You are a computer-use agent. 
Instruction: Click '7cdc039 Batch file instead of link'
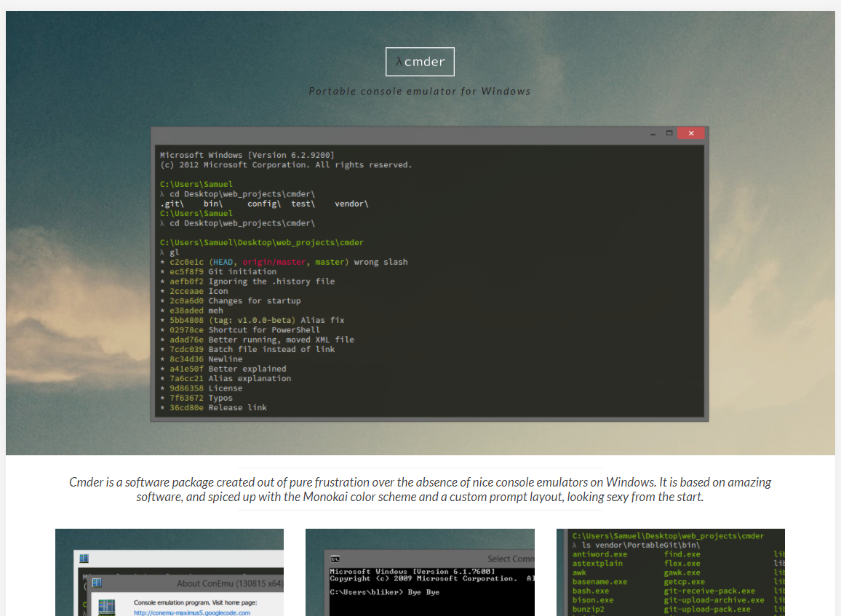(247, 350)
